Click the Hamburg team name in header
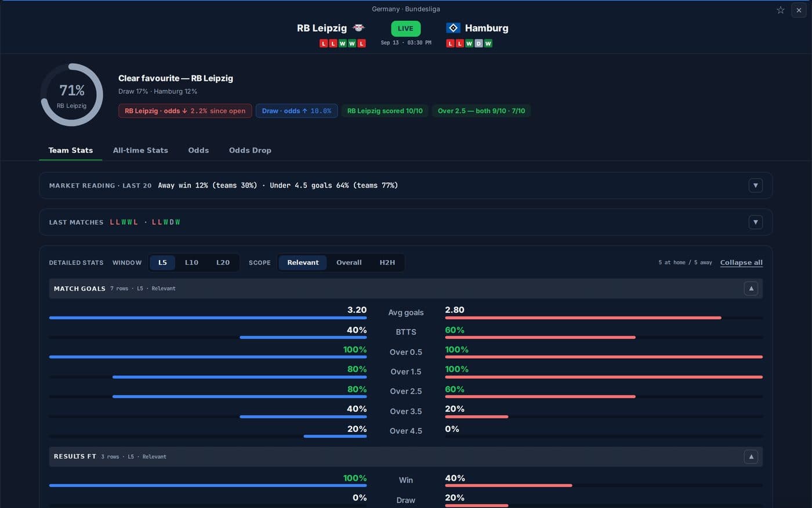The height and width of the screenshot is (508, 812). pos(487,28)
